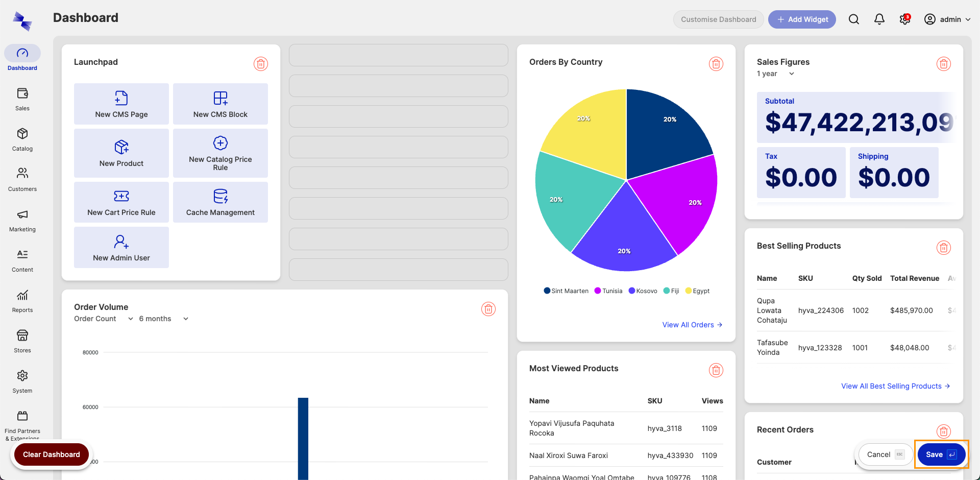Open the Catalog sidebar menu
Image resolution: width=980 pixels, height=480 pixels.
[22, 139]
